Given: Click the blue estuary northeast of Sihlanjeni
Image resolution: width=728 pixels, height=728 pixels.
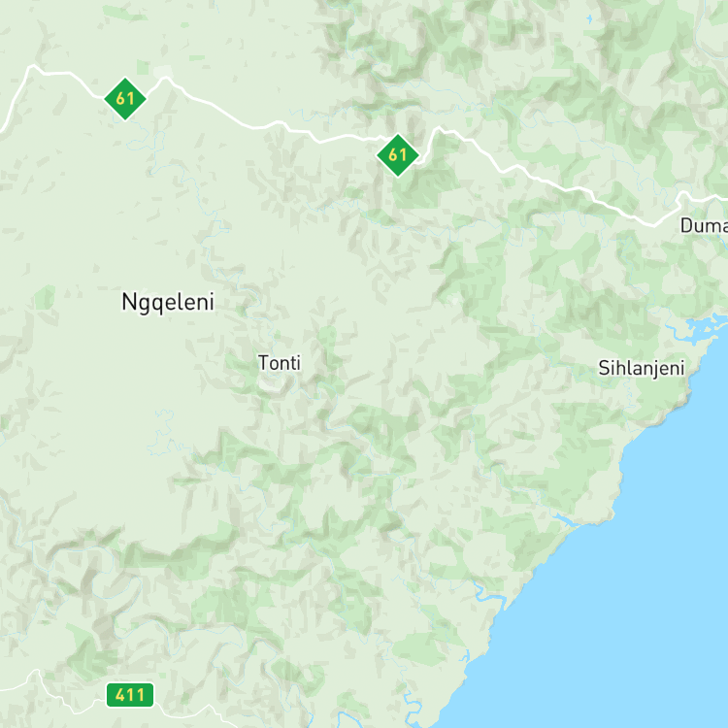Looking at the screenshot, I should 701,326.
